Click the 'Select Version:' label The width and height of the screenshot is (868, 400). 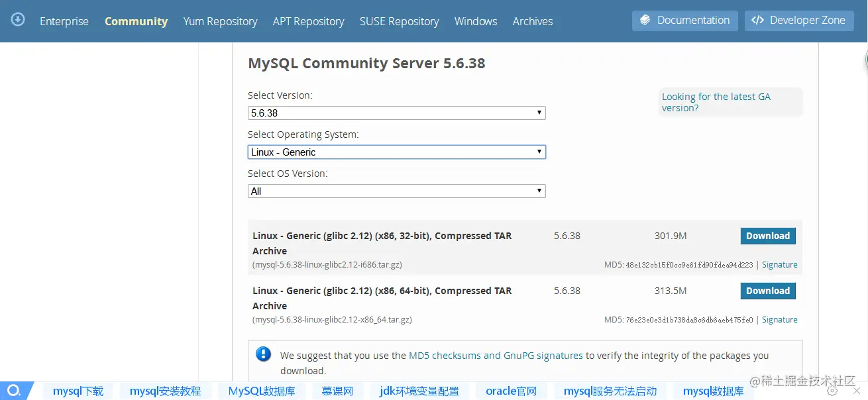click(280, 95)
